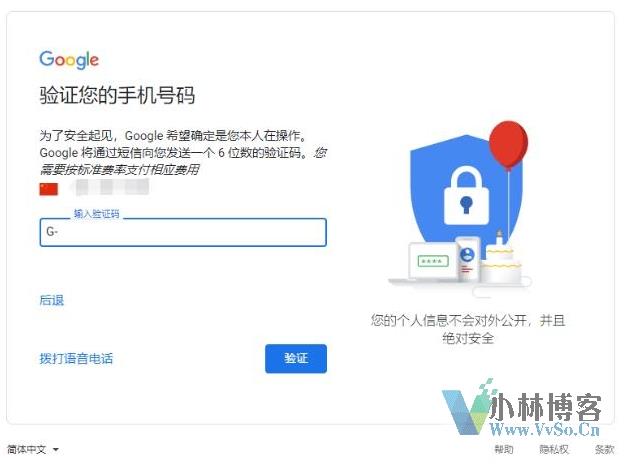Click the phone with profile avatar

coord(467,259)
